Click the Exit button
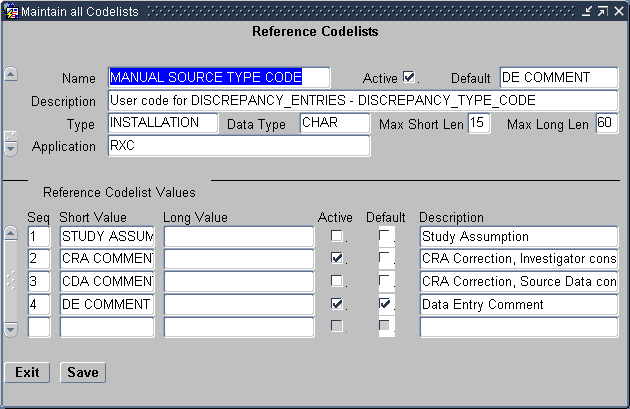The image size is (630, 409). click(27, 372)
